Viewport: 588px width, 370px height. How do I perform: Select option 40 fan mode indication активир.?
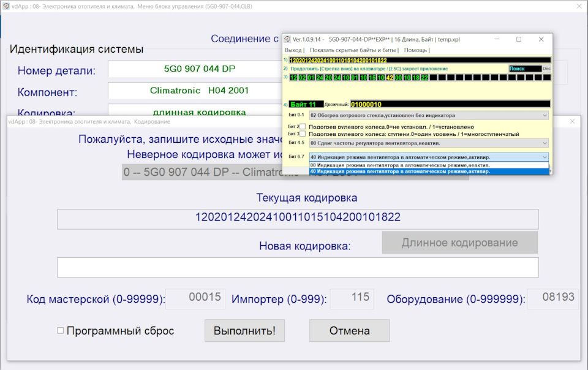coord(429,172)
